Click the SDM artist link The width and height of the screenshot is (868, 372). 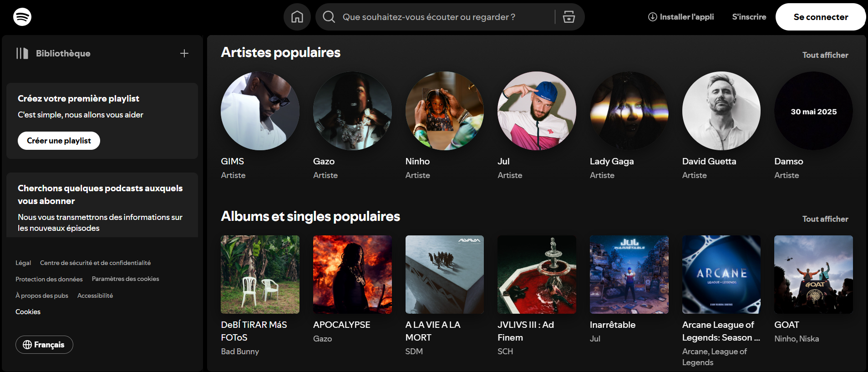(x=414, y=352)
